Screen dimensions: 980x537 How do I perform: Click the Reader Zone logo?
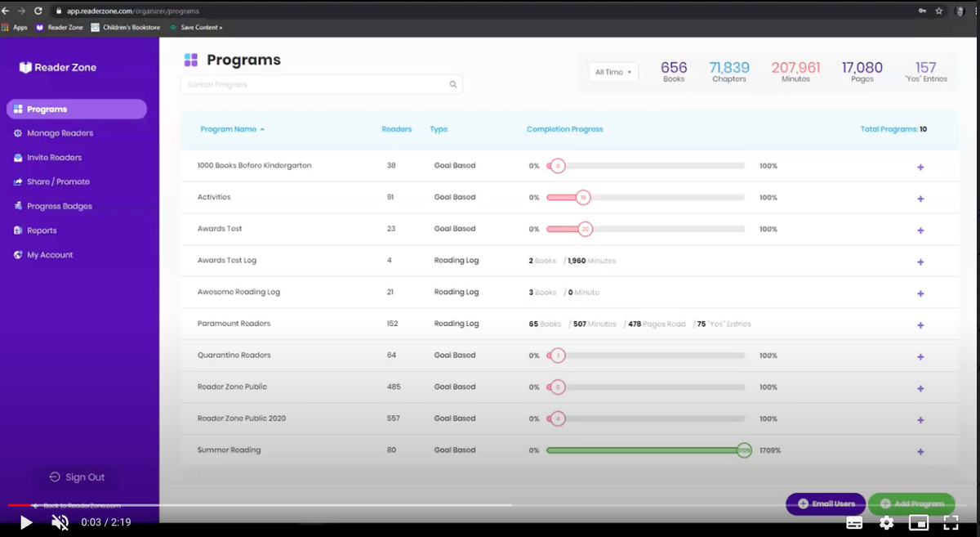(x=58, y=67)
